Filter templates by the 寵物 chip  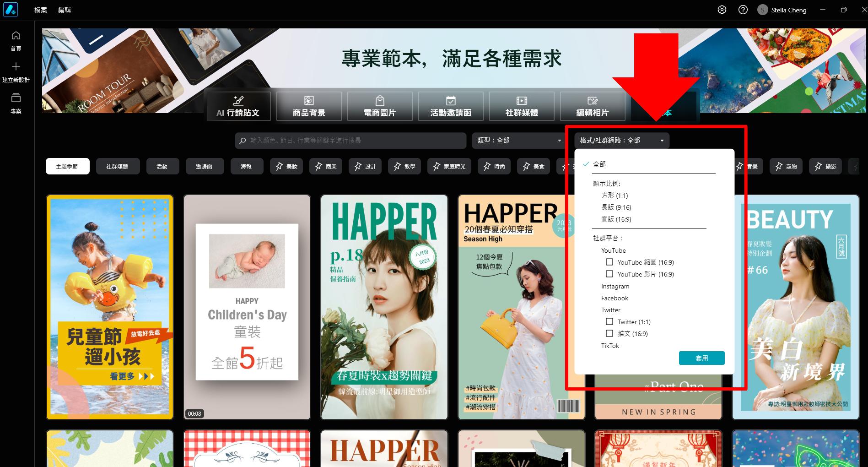786,166
